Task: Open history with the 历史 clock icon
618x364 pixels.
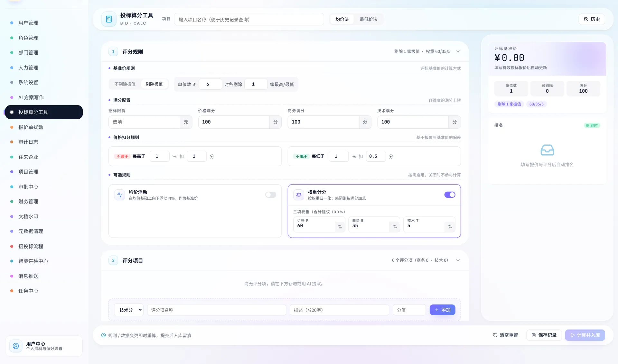Action: (x=586, y=19)
